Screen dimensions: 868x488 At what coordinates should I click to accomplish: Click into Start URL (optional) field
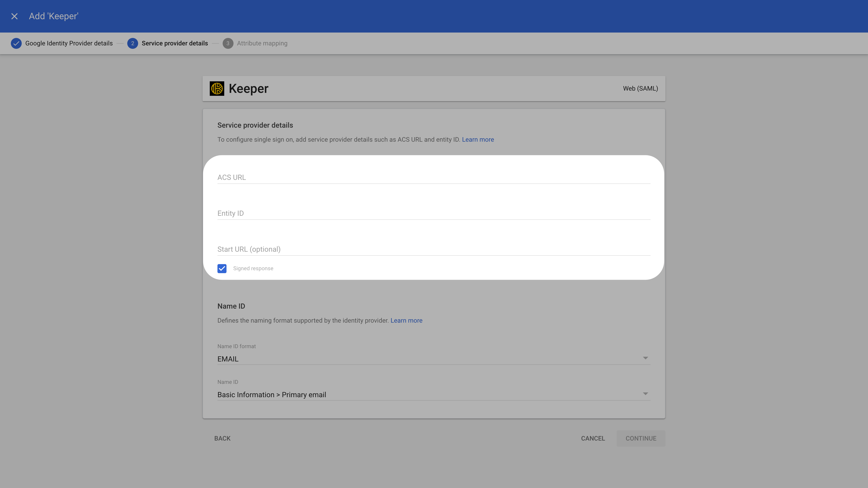[433, 250]
